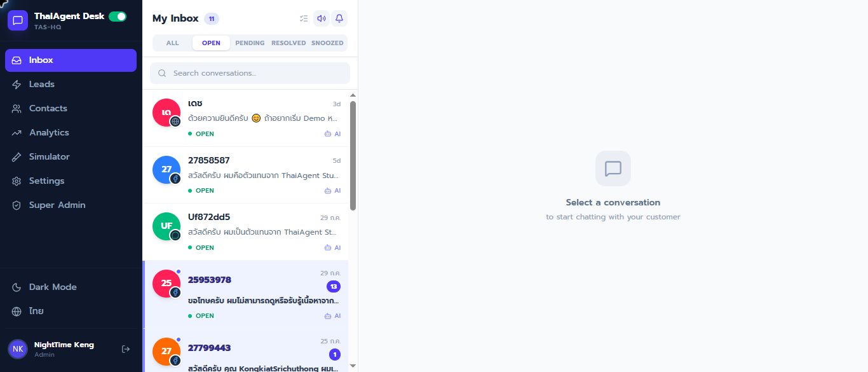
Task: Toggle the sound speaker icon in inbox header
Action: [x=322, y=18]
